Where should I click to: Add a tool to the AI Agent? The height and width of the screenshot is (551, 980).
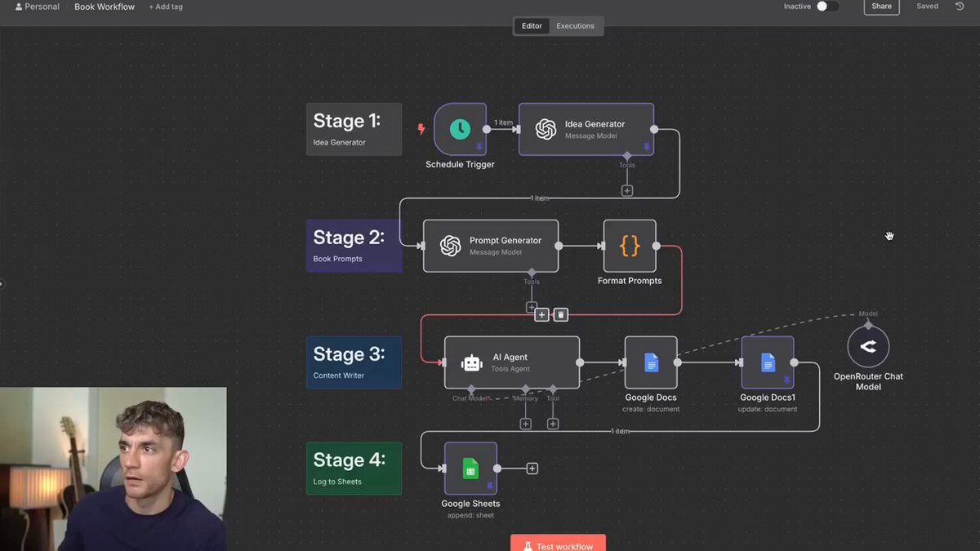click(553, 424)
